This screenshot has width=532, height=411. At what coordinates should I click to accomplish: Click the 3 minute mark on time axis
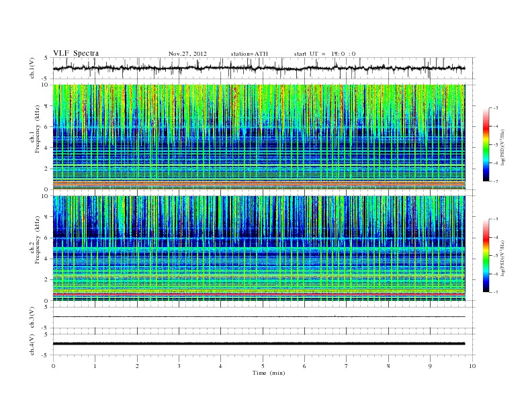point(179,366)
